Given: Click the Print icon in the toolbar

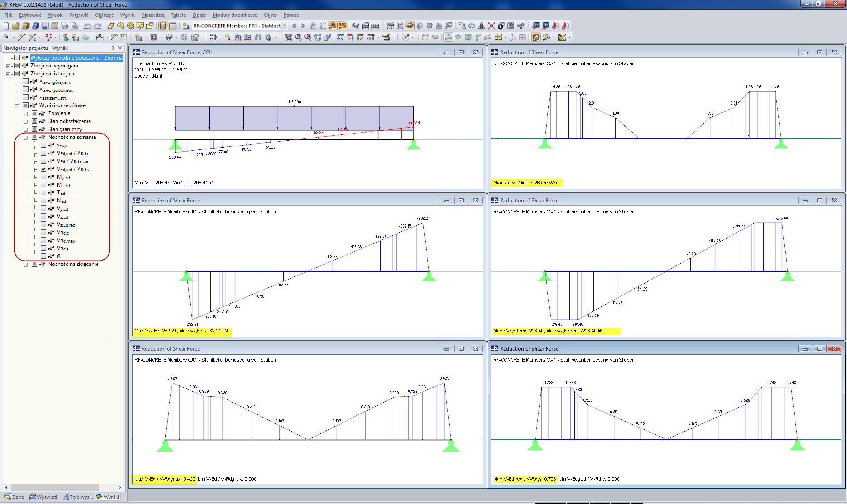Looking at the screenshot, I should click(65, 26).
